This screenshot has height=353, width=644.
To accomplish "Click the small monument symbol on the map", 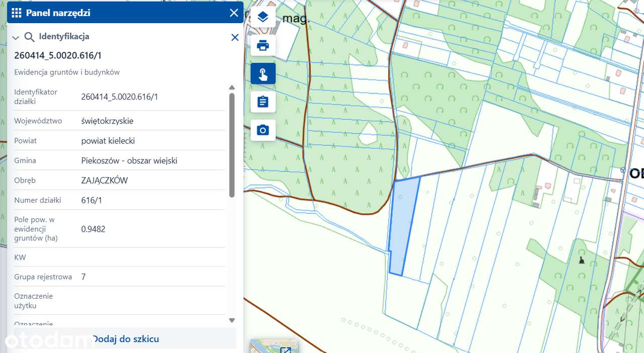I will click(x=582, y=260).
